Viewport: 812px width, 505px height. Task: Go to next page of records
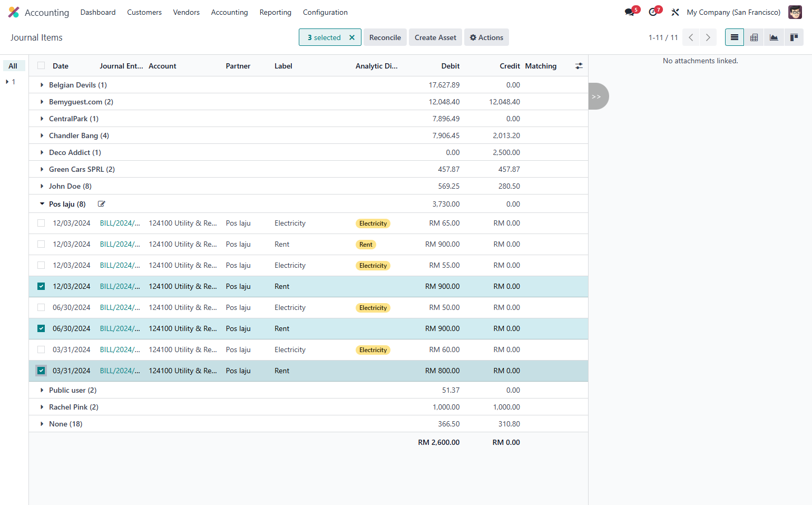coord(708,37)
